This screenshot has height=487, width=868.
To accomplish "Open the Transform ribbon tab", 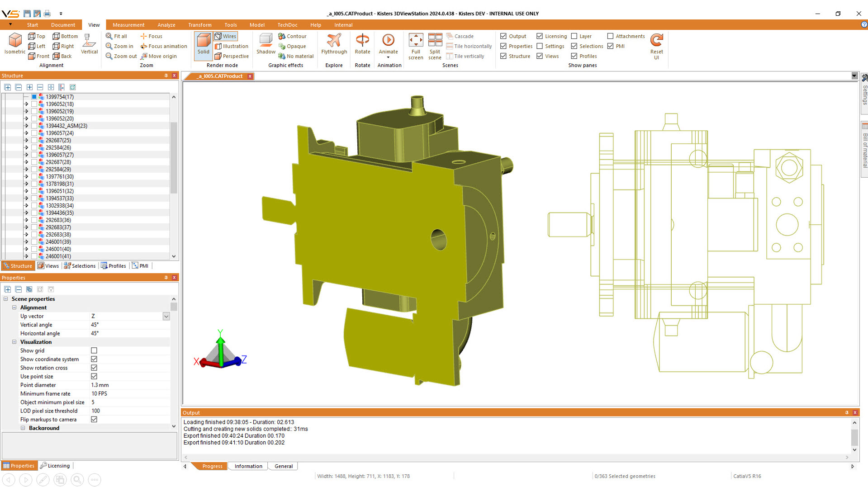I will tap(199, 25).
